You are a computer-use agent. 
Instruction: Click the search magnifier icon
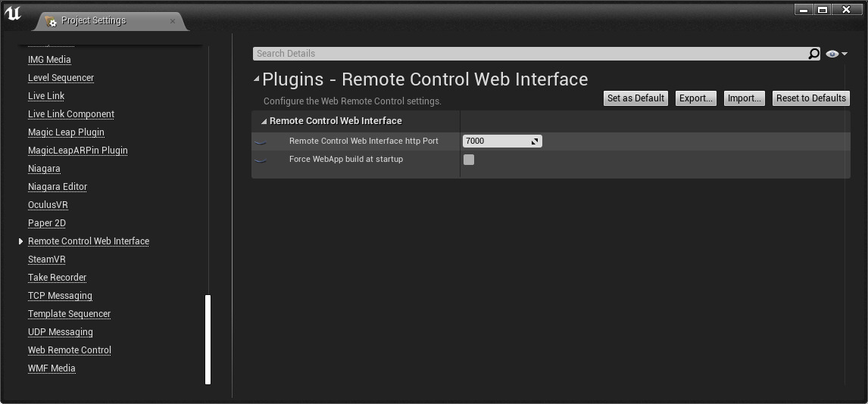click(x=813, y=54)
